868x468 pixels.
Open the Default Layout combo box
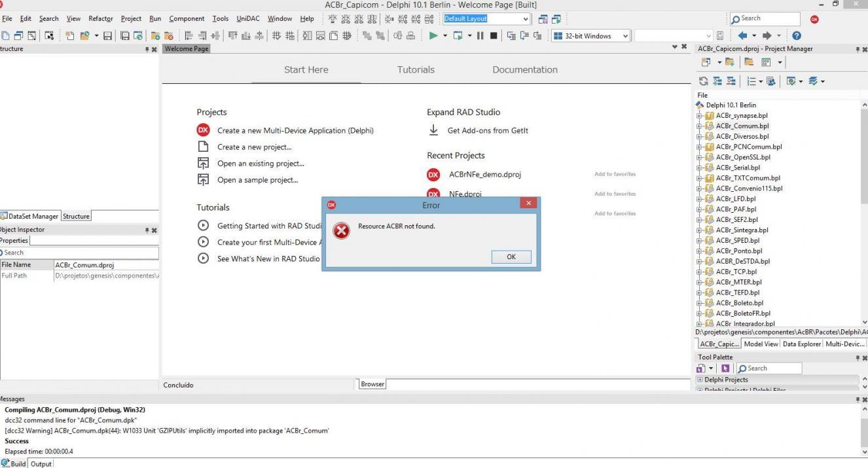pyautogui.click(x=526, y=19)
